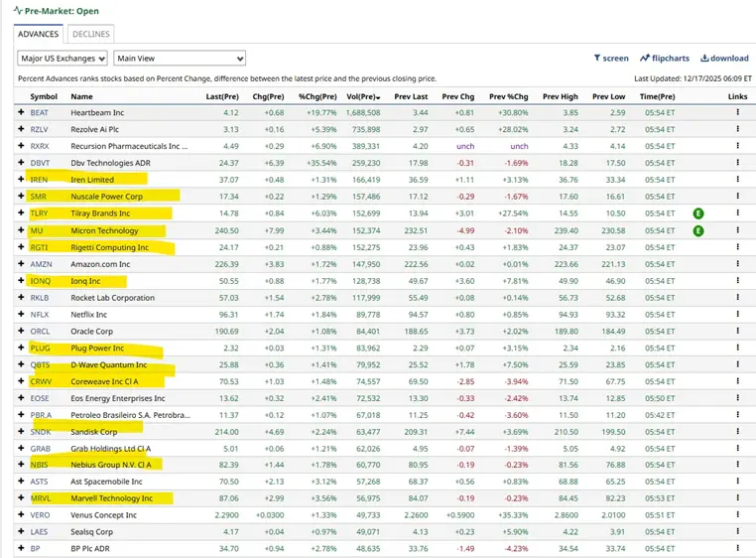Open links menu for Netflix row

click(x=738, y=314)
